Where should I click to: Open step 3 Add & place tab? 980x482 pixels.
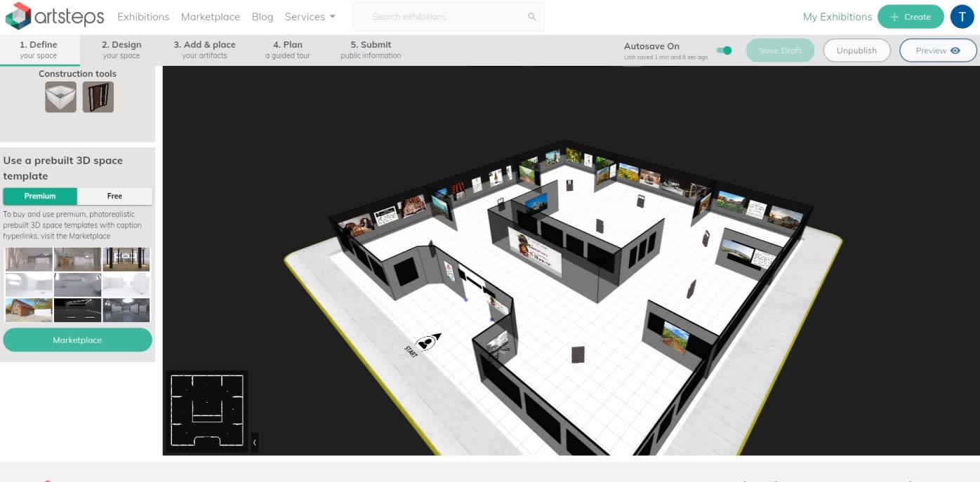click(x=204, y=50)
